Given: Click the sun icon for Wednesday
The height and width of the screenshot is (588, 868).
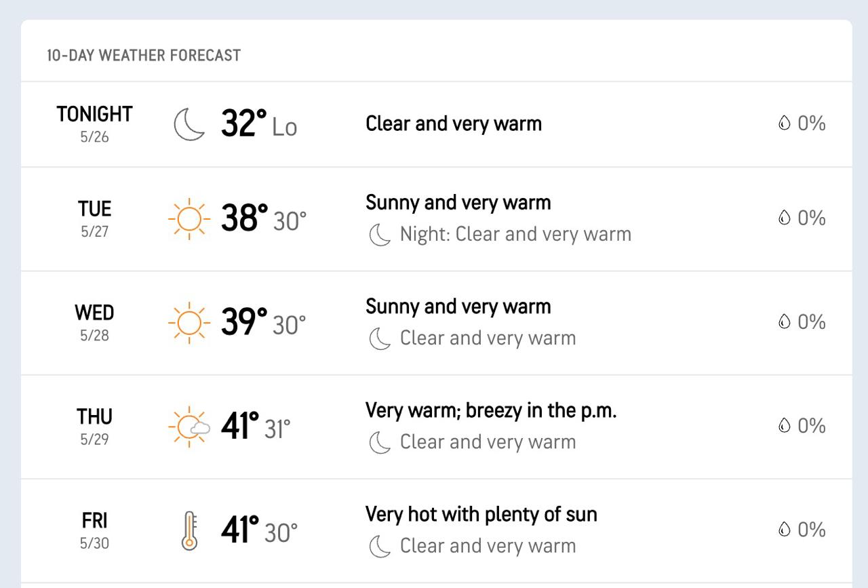Looking at the screenshot, I should pos(189,323).
